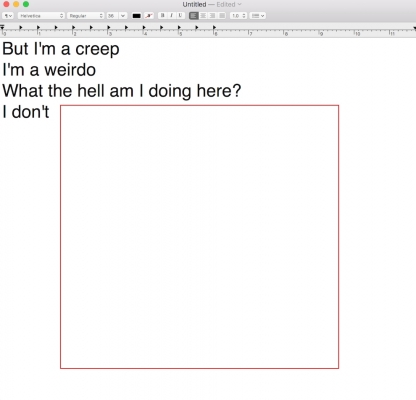Click the font size field showing 36

pyautogui.click(x=112, y=16)
